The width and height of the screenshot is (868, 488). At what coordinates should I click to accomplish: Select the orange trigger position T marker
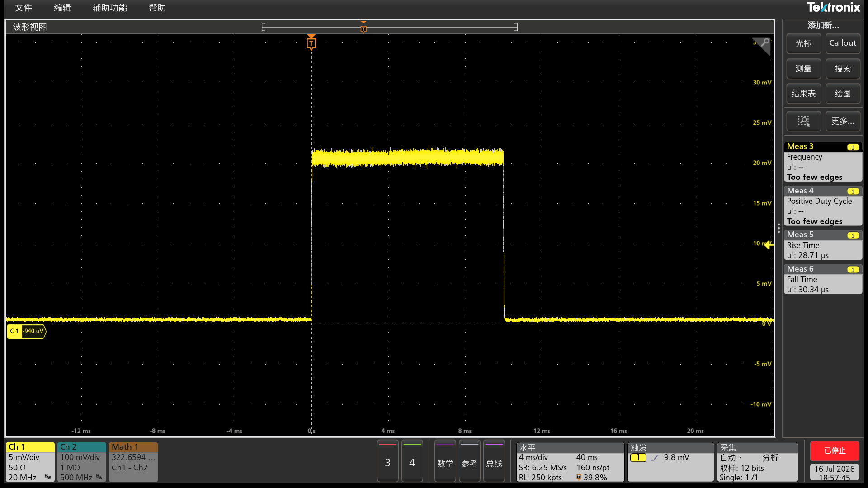[x=311, y=43]
